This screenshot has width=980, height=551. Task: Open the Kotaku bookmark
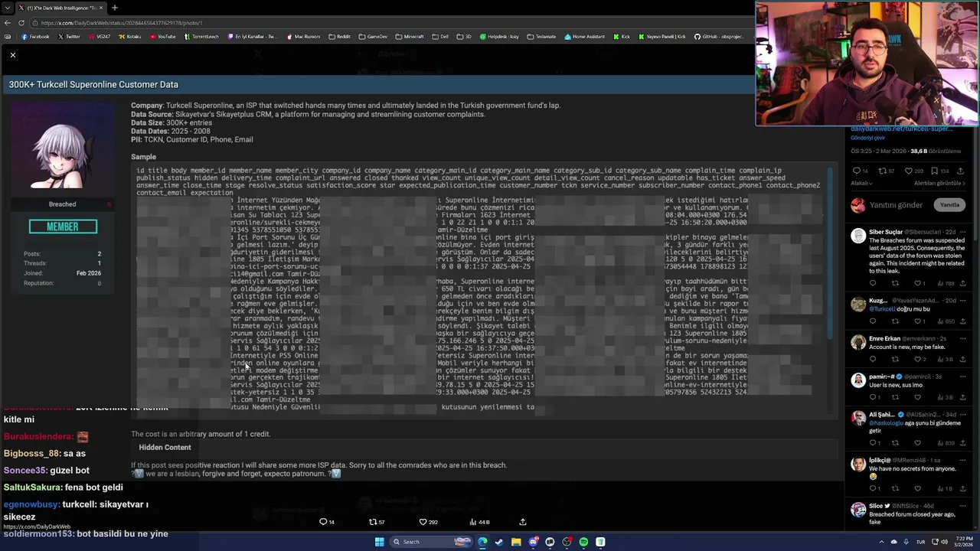pos(130,37)
